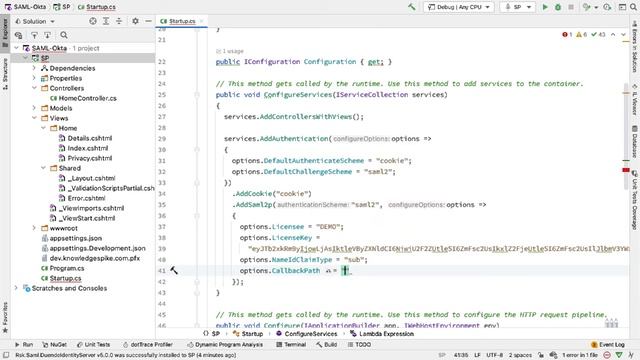Image resolution: width=640 pixels, height=360 pixels.
Task: Click the LF line separator status entry
Action: click(477, 355)
